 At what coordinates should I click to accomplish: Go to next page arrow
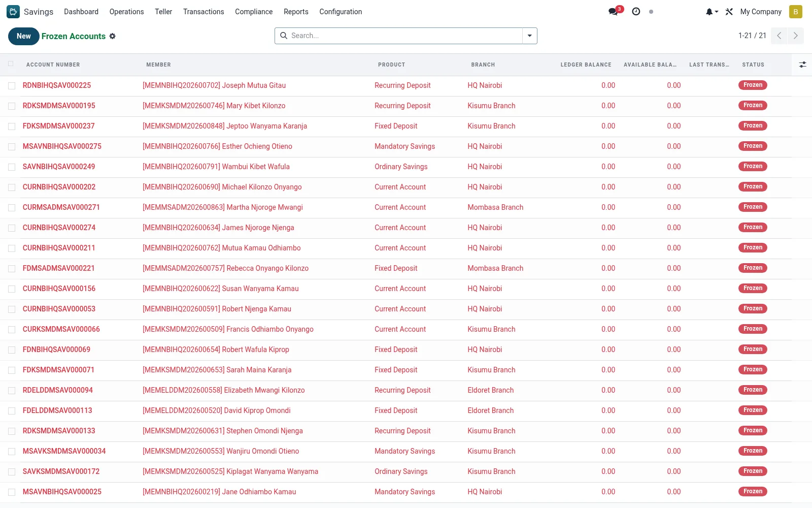[796, 36]
